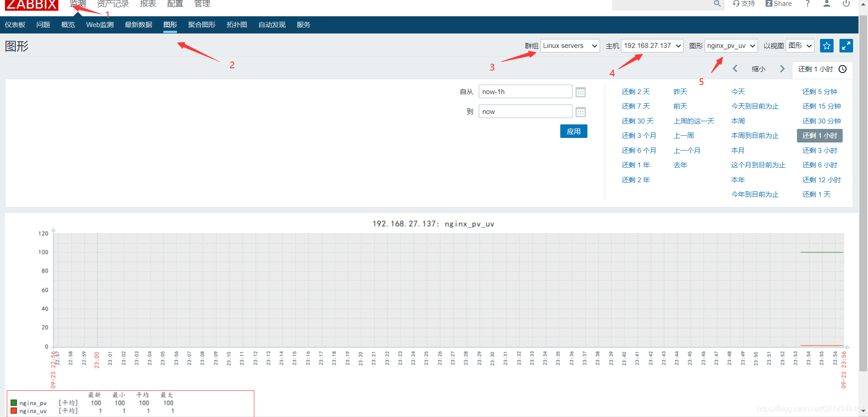Click the top search input box
Viewport: 868px width, 417px height.
pyautogui.click(x=663, y=4)
